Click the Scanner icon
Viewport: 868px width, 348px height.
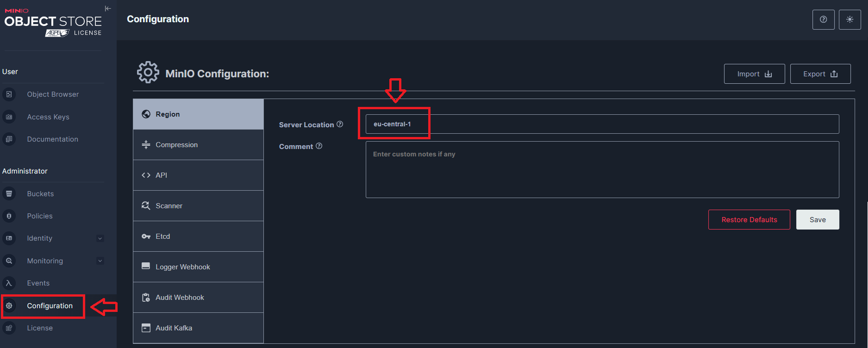[146, 206]
